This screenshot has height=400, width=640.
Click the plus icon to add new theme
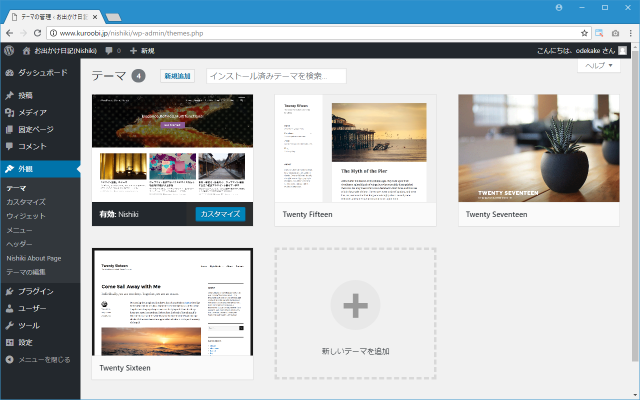(355, 305)
